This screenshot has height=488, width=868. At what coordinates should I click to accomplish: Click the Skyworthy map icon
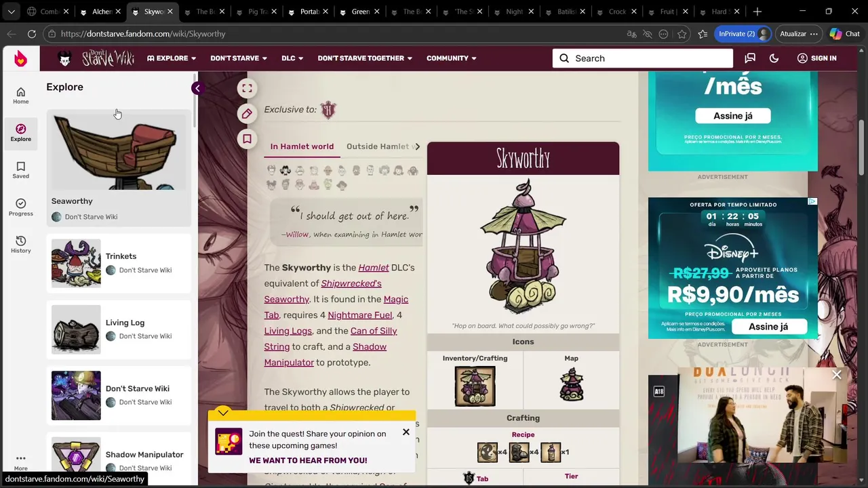click(x=572, y=384)
